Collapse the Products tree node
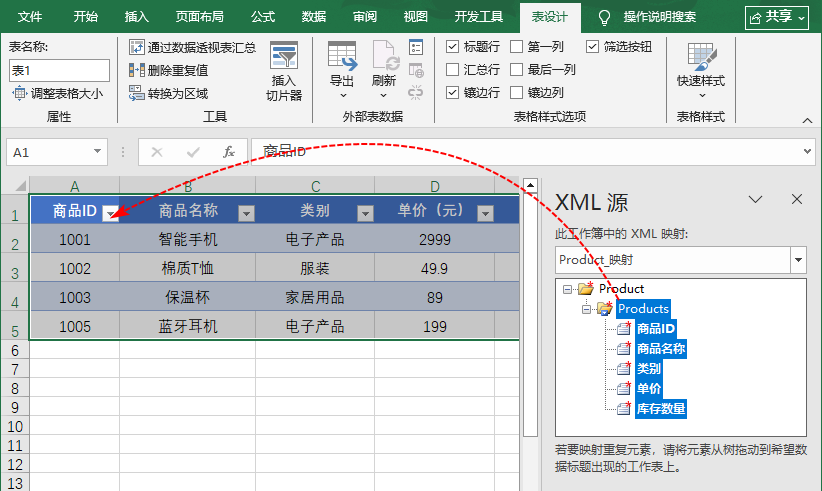This screenshot has width=822, height=491. point(587,309)
